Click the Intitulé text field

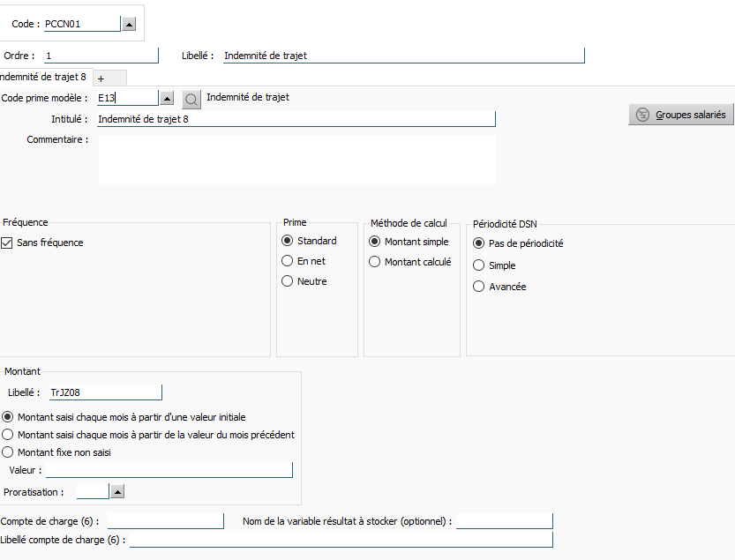coord(296,119)
